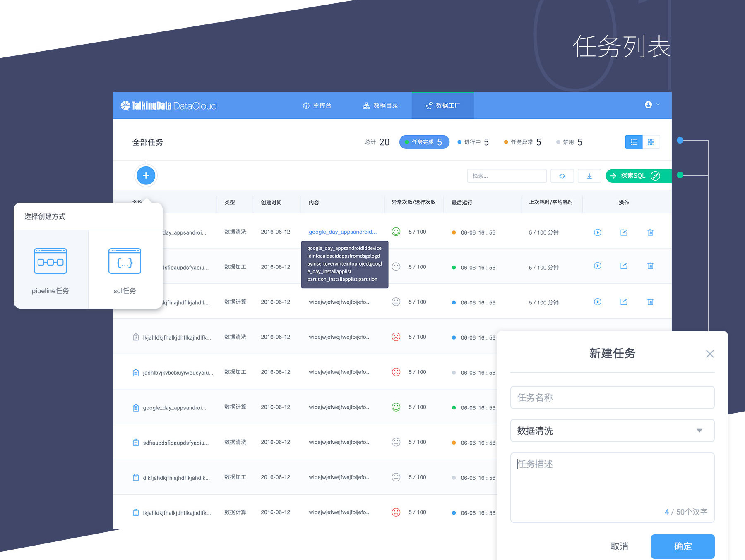Delete the first row 数据清洗 task
This screenshot has height=560, width=745.
[650, 232]
